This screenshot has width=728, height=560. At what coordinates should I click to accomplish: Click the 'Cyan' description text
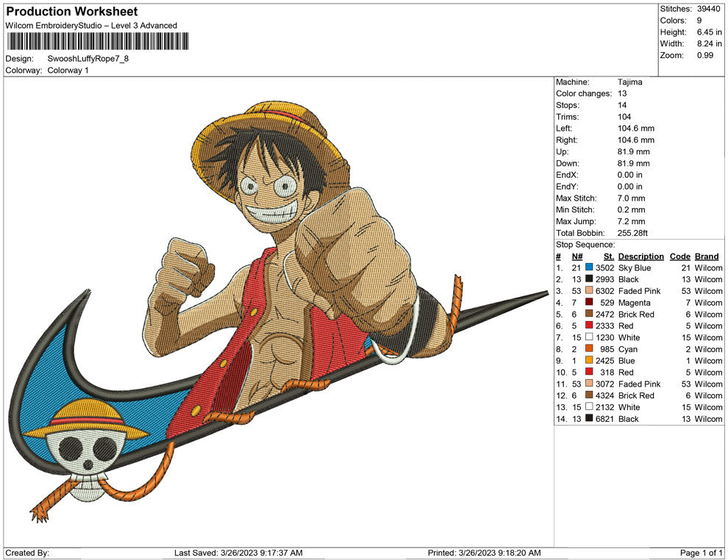[628, 349]
